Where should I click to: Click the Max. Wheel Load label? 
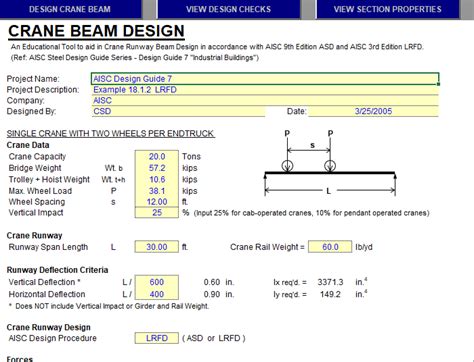(x=40, y=191)
